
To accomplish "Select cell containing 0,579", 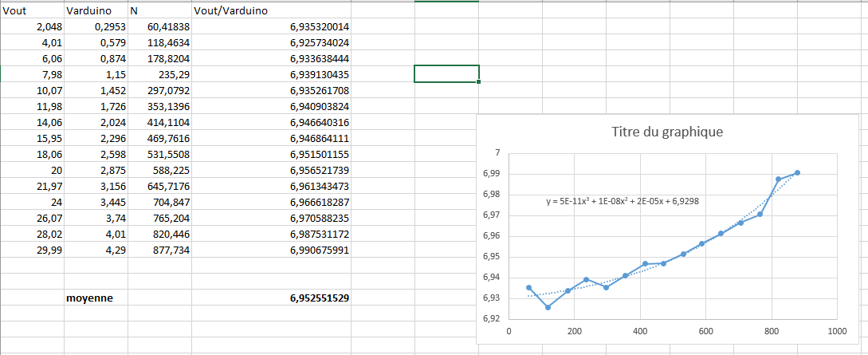I will point(96,42).
